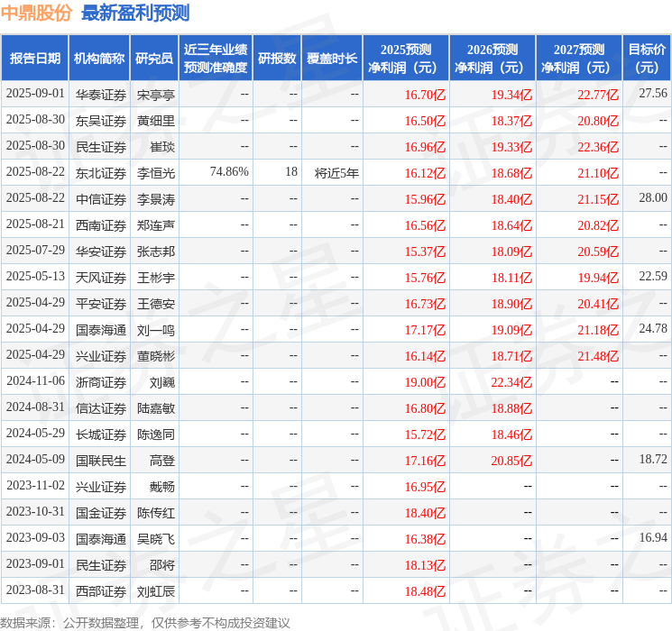The width and height of the screenshot is (672, 631).
Task: Click the 19.00亿 profit forecast value
Action: 425,382
